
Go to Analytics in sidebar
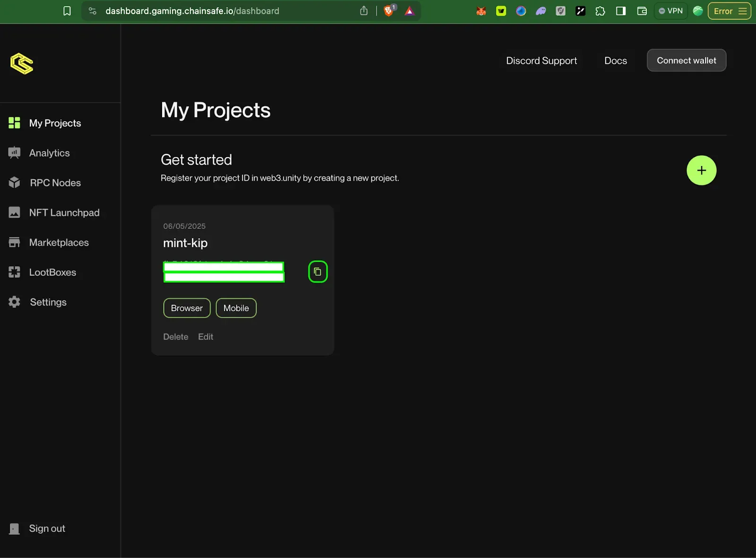(x=49, y=153)
